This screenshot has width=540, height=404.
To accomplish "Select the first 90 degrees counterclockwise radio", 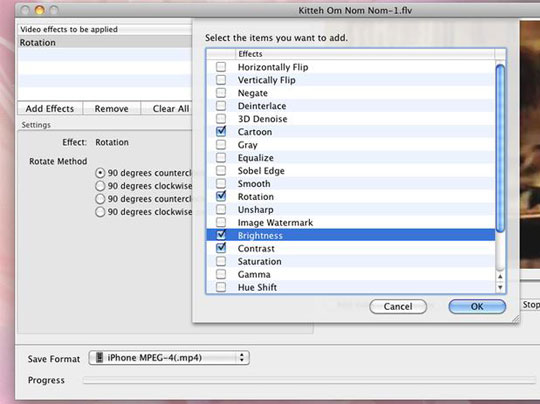I will click(x=100, y=173).
